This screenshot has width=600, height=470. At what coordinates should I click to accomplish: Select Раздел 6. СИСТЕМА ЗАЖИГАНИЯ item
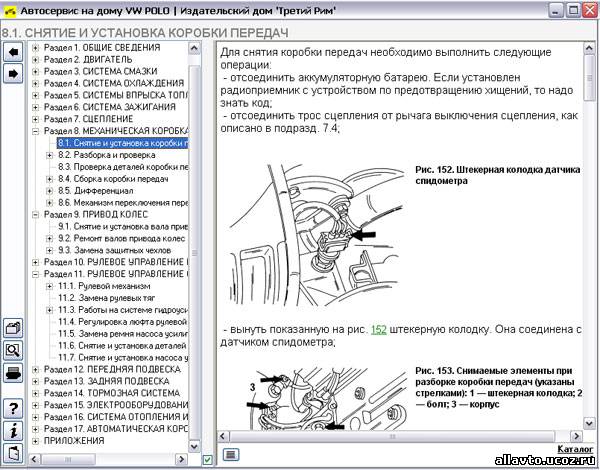coord(110,107)
